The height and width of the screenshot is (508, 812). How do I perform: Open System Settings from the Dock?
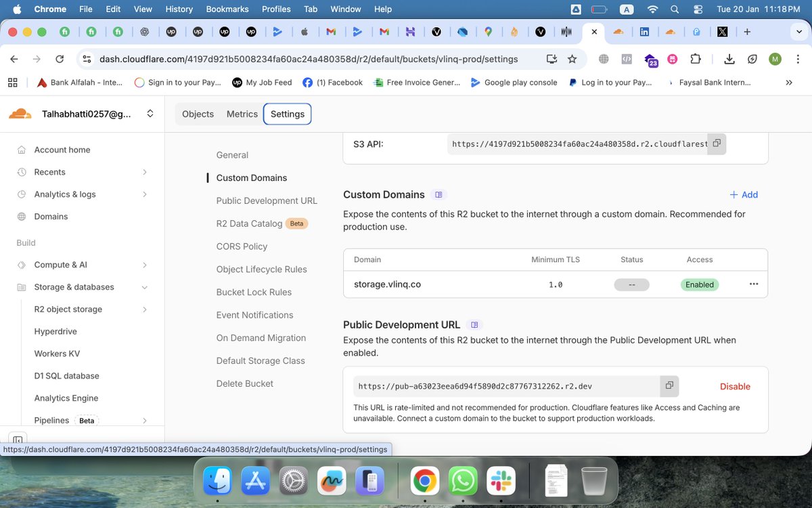[x=294, y=481]
